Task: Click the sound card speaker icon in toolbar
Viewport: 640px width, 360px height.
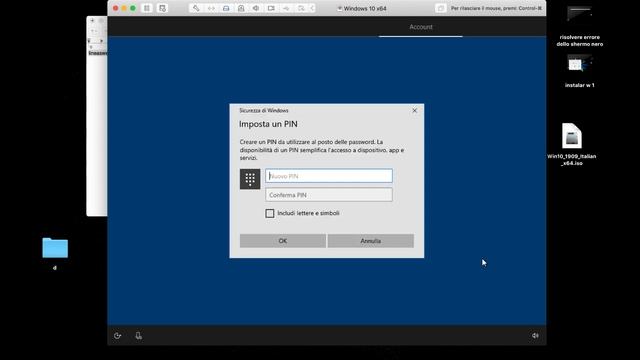Action: (256, 8)
